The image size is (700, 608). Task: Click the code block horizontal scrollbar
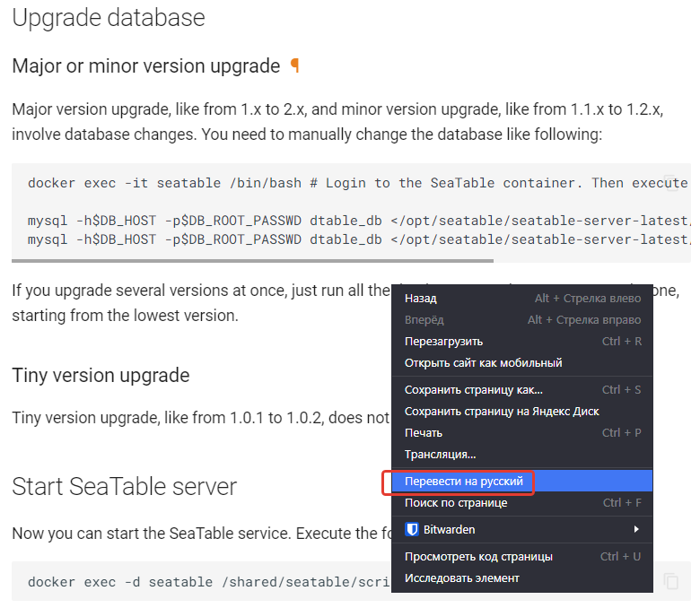(x=252, y=261)
